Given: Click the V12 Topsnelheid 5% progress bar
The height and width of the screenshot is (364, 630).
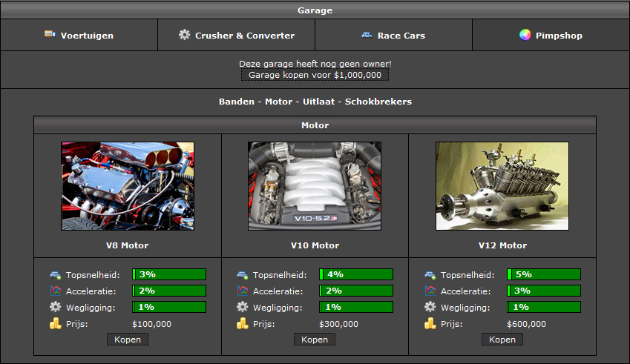Looking at the screenshot, I should tap(544, 274).
